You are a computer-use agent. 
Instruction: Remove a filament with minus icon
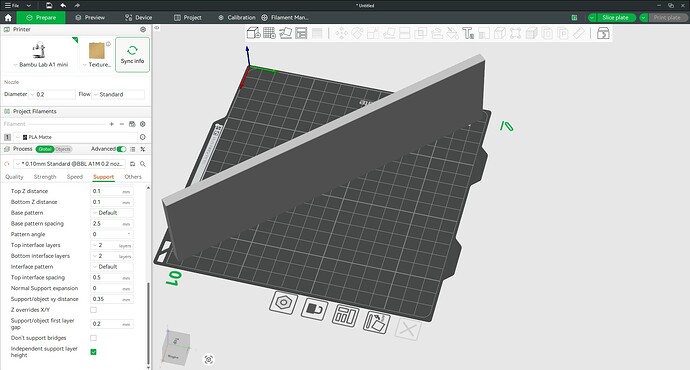tap(122, 124)
